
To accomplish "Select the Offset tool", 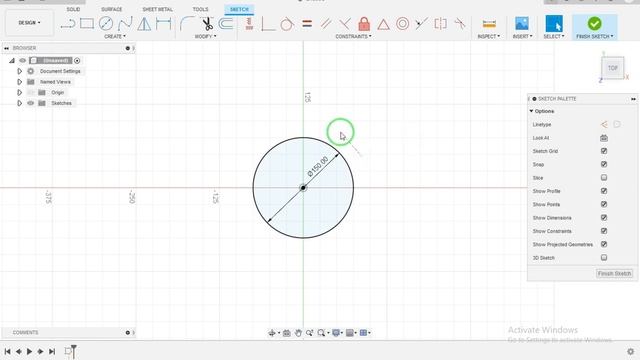I will pos(226,24).
